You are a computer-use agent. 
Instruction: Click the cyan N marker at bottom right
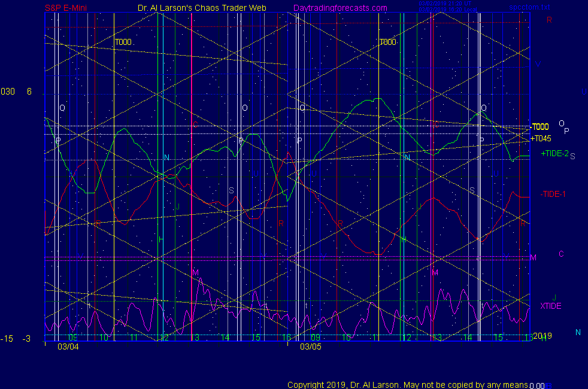point(578,332)
